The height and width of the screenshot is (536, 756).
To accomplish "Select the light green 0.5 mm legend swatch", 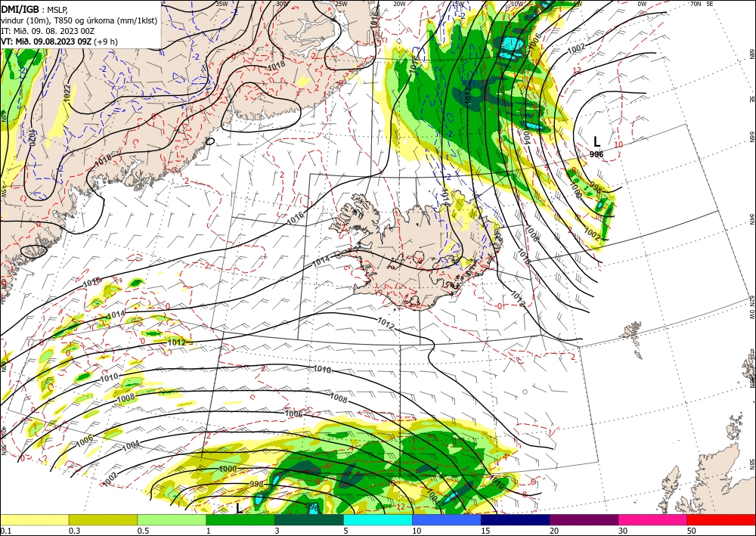I will (x=172, y=519).
